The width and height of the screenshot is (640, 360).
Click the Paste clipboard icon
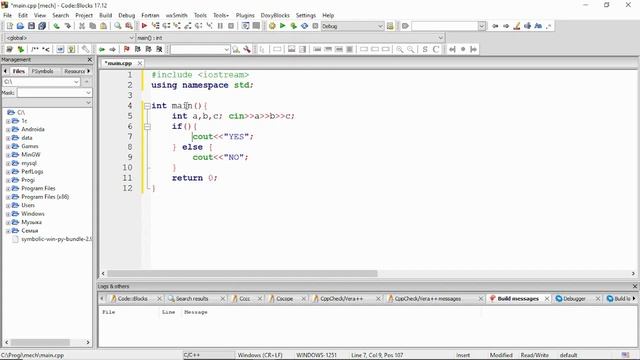[x=104, y=26]
